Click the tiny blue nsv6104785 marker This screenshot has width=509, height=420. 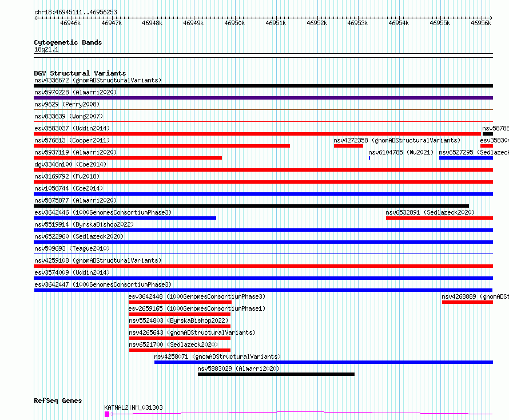(369, 158)
